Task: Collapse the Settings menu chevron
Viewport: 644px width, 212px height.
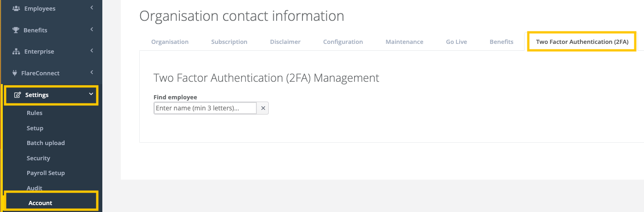Action: (91, 94)
